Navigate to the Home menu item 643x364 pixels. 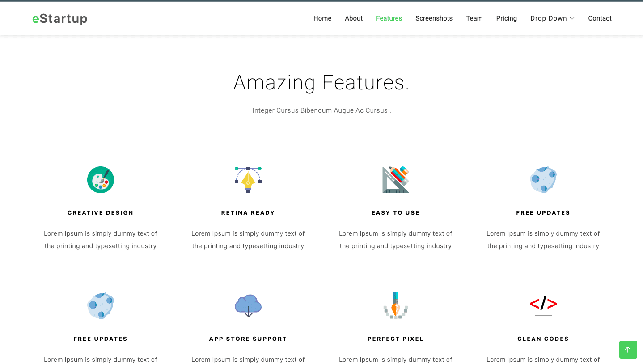[322, 18]
